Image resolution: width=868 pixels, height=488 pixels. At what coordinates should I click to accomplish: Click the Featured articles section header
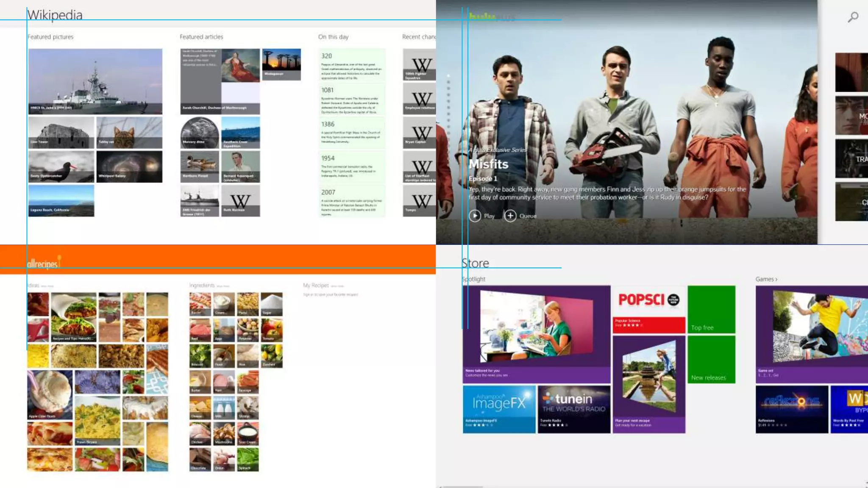(x=201, y=37)
